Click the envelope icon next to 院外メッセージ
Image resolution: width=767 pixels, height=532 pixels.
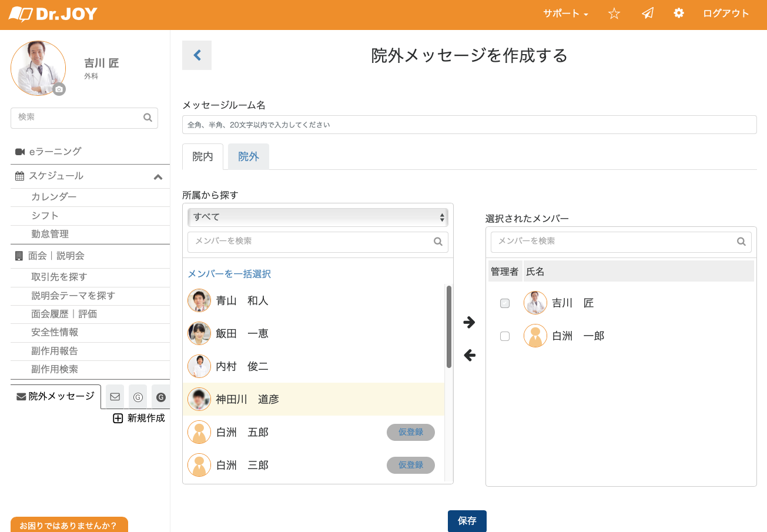pyautogui.click(x=114, y=397)
